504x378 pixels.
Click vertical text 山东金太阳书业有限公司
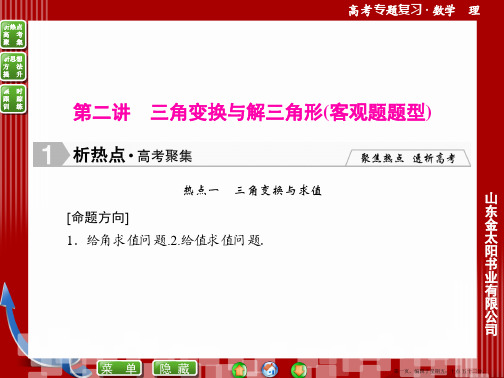(491, 264)
